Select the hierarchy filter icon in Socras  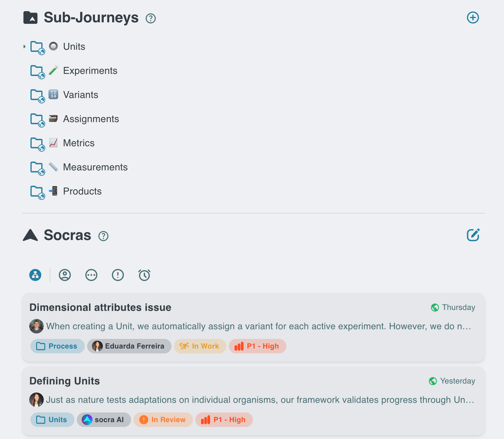pos(35,275)
